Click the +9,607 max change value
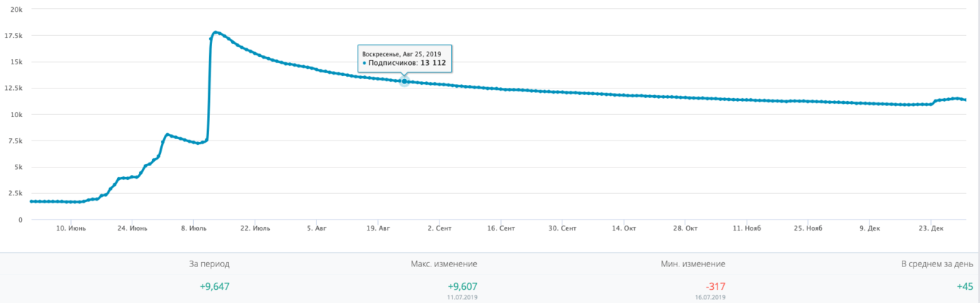Viewport: 980px width, 303px height. click(x=462, y=287)
